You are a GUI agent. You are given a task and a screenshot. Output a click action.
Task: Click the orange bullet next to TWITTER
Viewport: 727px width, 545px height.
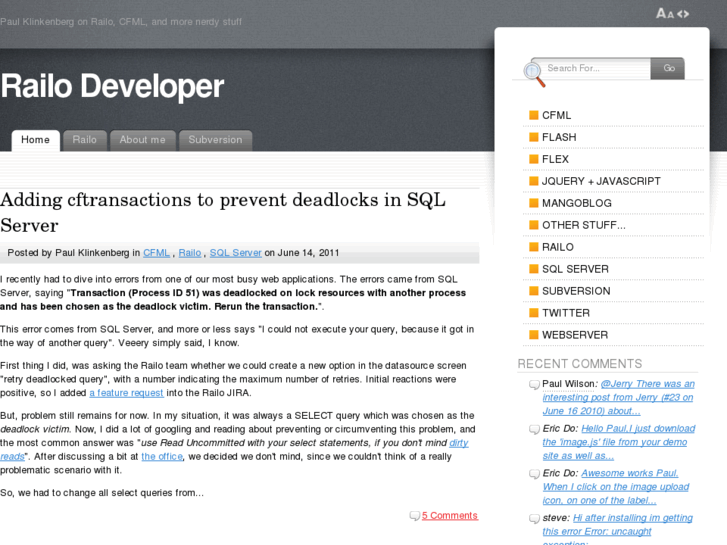[x=534, y=313]
